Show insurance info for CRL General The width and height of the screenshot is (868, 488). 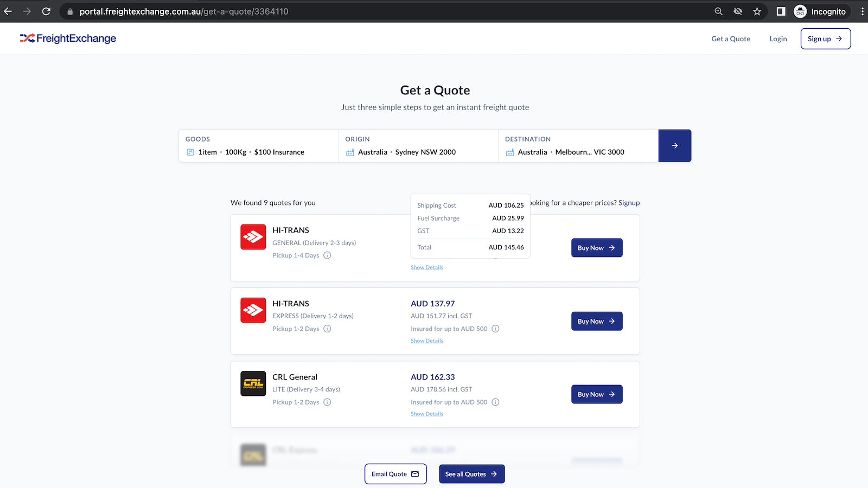tap(495, 402)
